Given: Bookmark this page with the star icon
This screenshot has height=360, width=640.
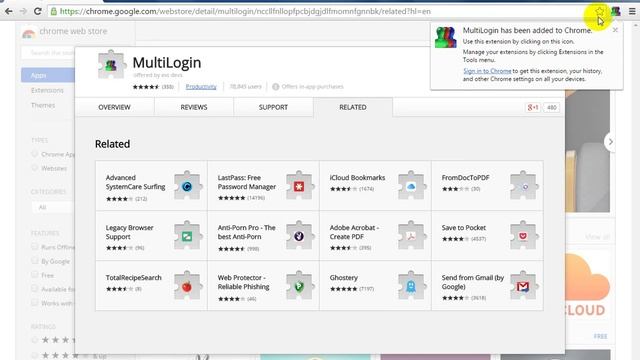Looking at the screenshot, I should (x=599, y=11).
